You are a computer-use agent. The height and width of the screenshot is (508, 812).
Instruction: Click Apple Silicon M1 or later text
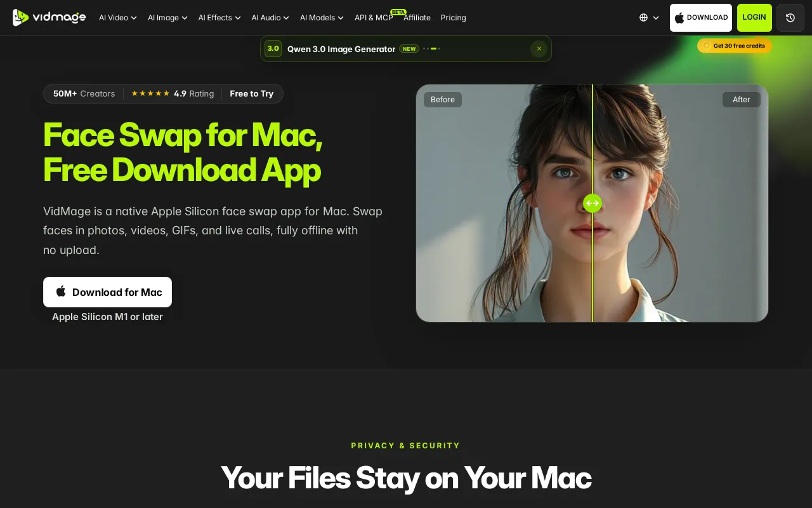(107, 317)
